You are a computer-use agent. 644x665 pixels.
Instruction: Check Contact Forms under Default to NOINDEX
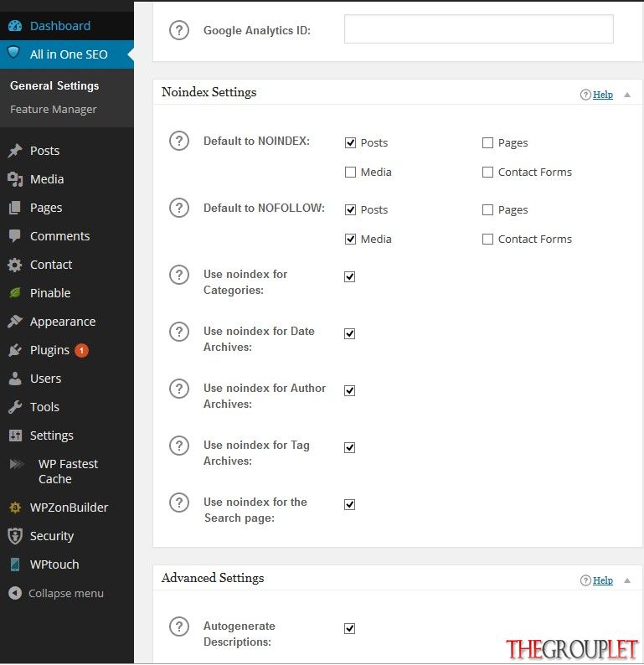point(487,172)
